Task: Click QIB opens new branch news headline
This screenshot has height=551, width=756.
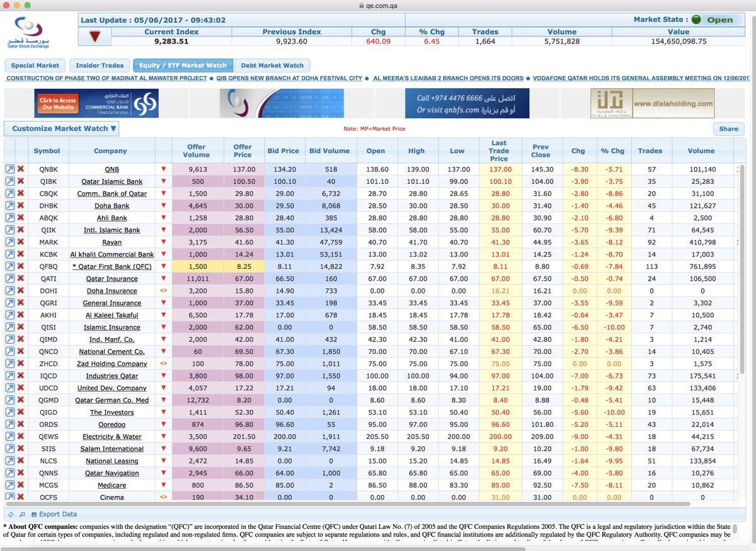Action: pyautogui.click(x=289, y=78)
